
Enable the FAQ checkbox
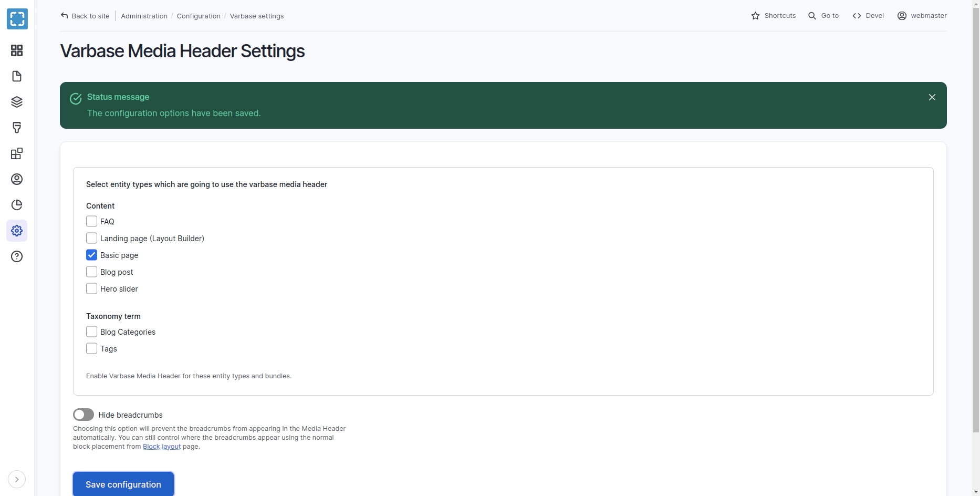[x=91, y=222]
